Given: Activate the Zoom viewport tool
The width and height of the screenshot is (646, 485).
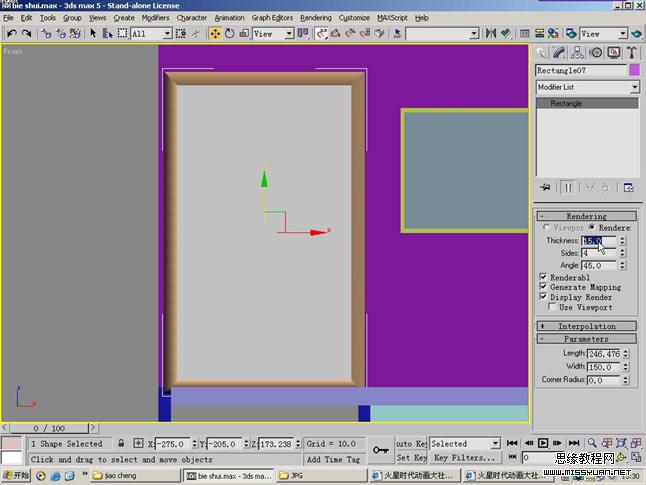Looking at the screenshot, I should 592,443.
